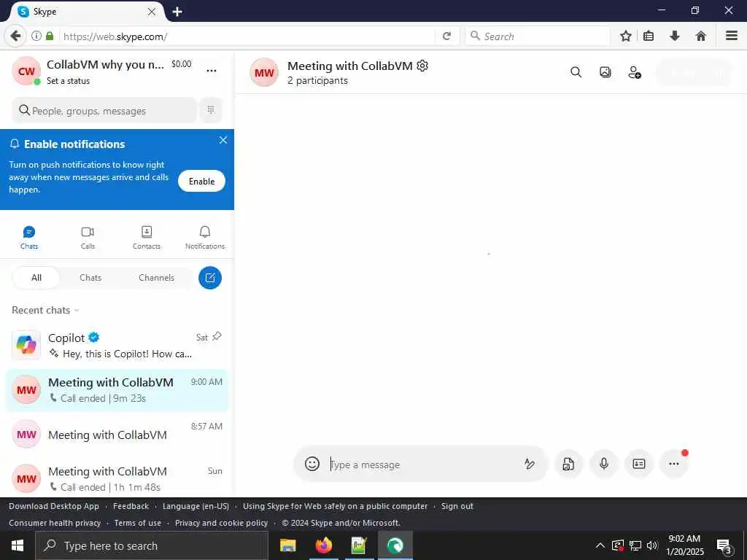
Task: Expand the Recent chats dropdown
Action: pos(46,311)
